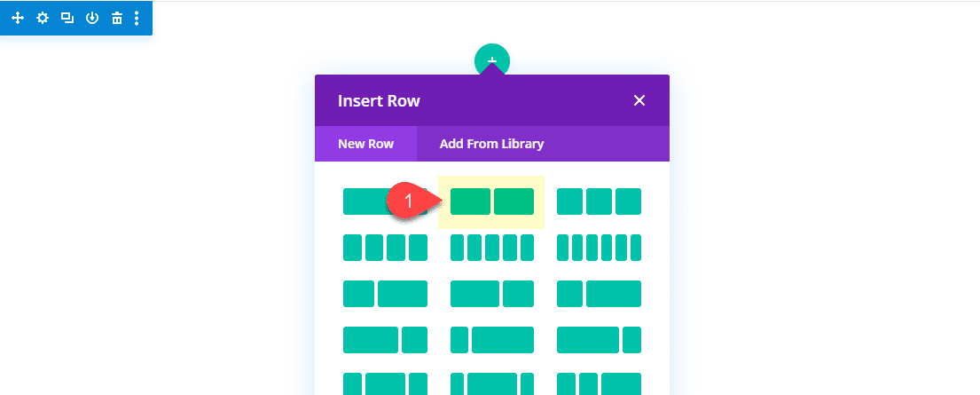Choose the five-sixths one-sixth layout, fourth row right
The height and width of the screenshot is (395, 980).
(599, 340)
